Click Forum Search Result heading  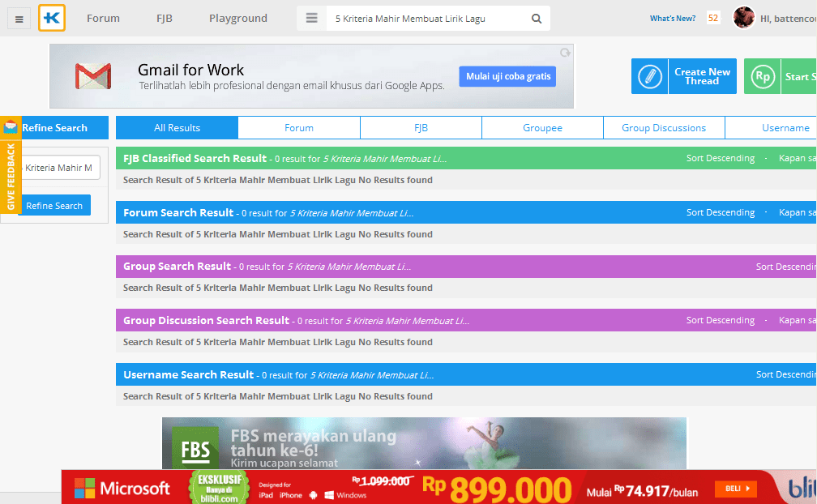tap(178, 212)
